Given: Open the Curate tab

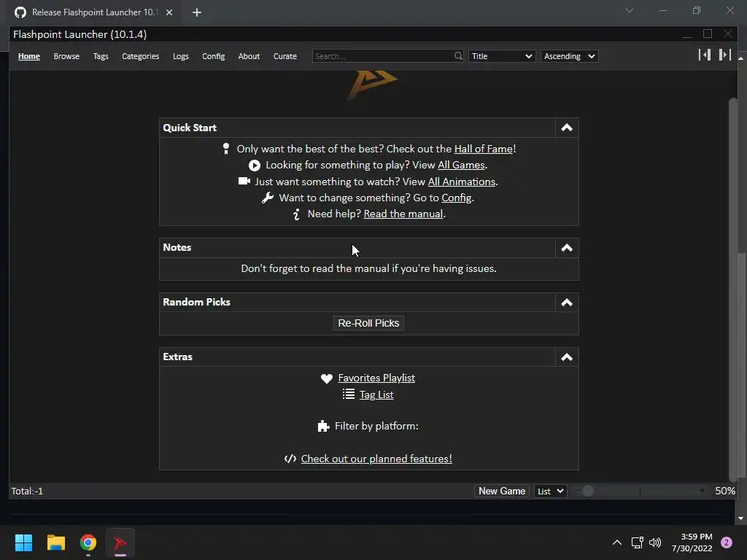Looking at the screenshot, I should tap(285, 56).
